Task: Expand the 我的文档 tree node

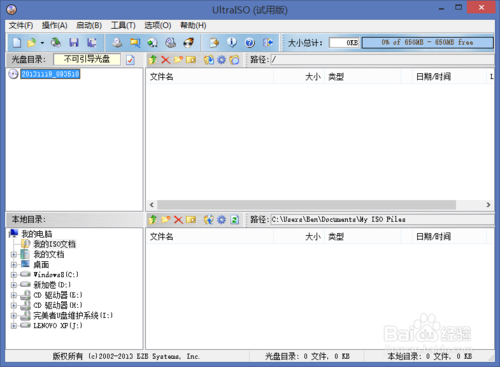Action: pyautogui.click(x=14, y=255)
